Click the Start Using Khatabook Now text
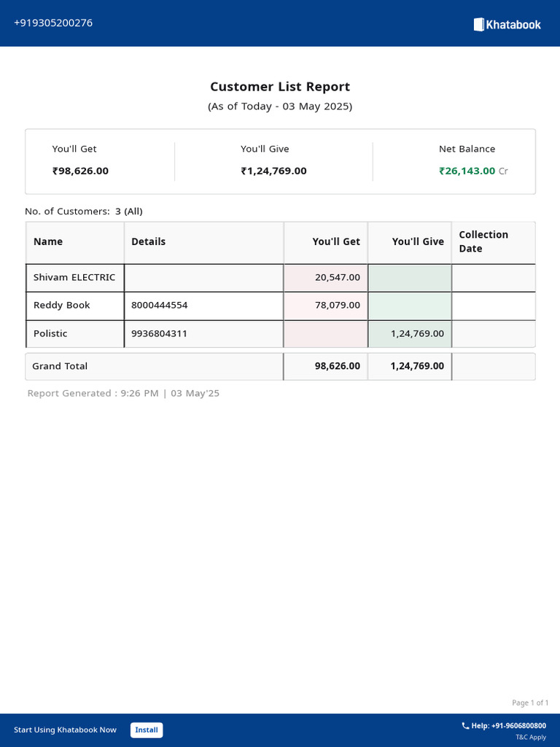This screenshot has width=560, height=747. (65, 729)
